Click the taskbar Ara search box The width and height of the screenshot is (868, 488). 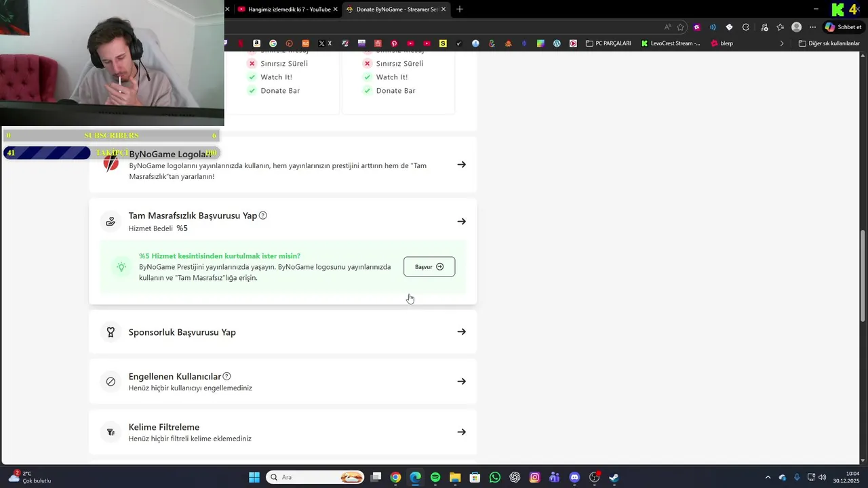(315, 477)
